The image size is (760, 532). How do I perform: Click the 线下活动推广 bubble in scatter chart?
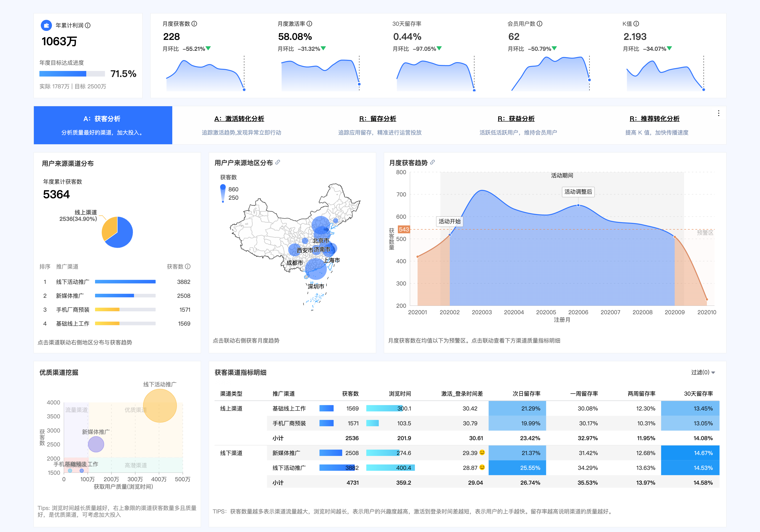(x=160, y=406)
